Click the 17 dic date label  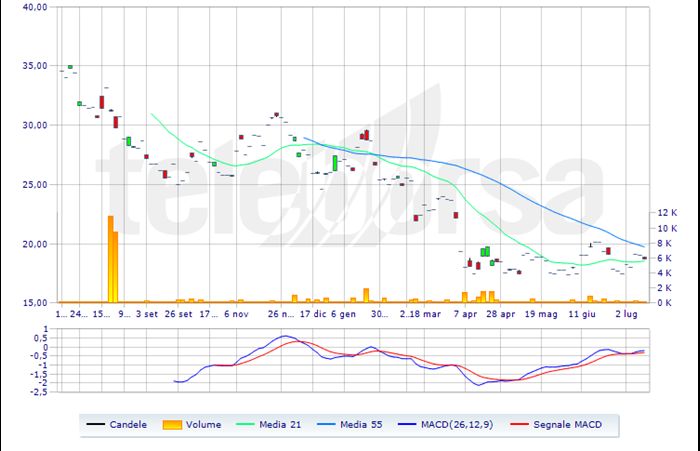[313, 314]
